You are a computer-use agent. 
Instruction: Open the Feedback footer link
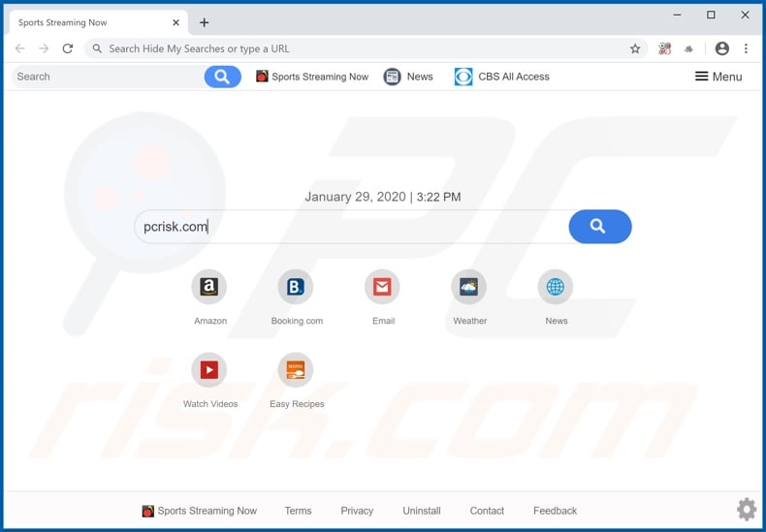[x=555, y=511]
